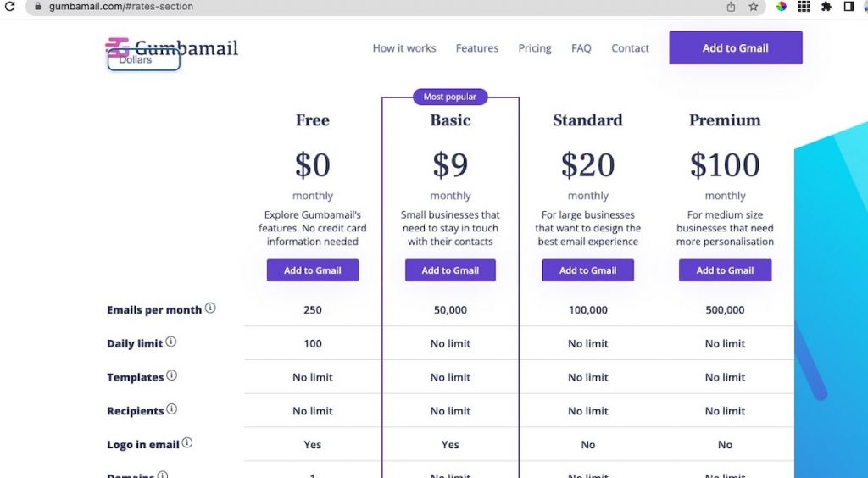The height and width of the screenshot is (478, 868).
Task: Open the How it works menu link
Action: [404, 48]
